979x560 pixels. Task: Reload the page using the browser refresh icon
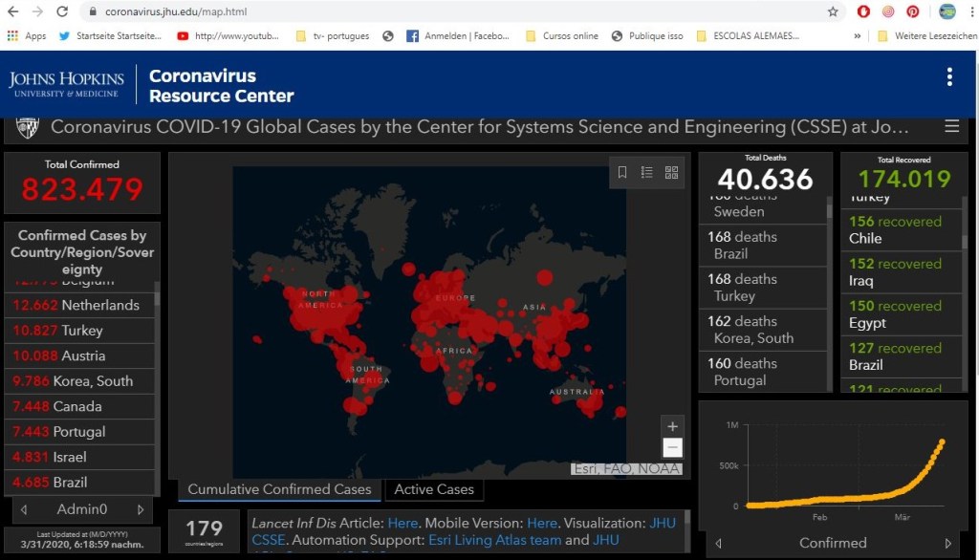[62, 12]
